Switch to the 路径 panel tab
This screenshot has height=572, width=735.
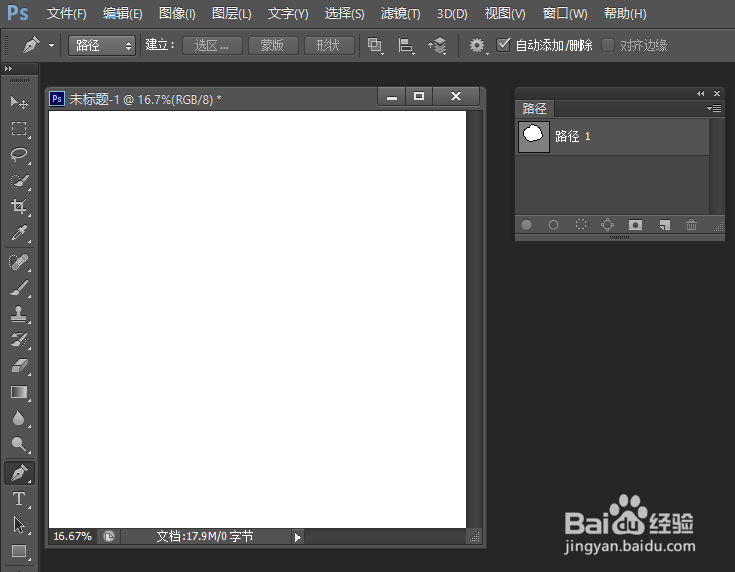click(534, 109)
